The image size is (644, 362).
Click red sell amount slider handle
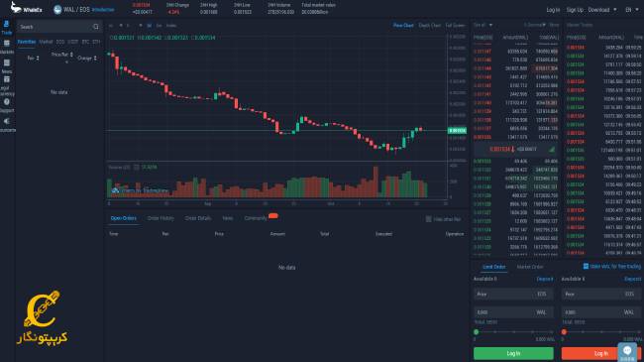(x=564, y=331)
